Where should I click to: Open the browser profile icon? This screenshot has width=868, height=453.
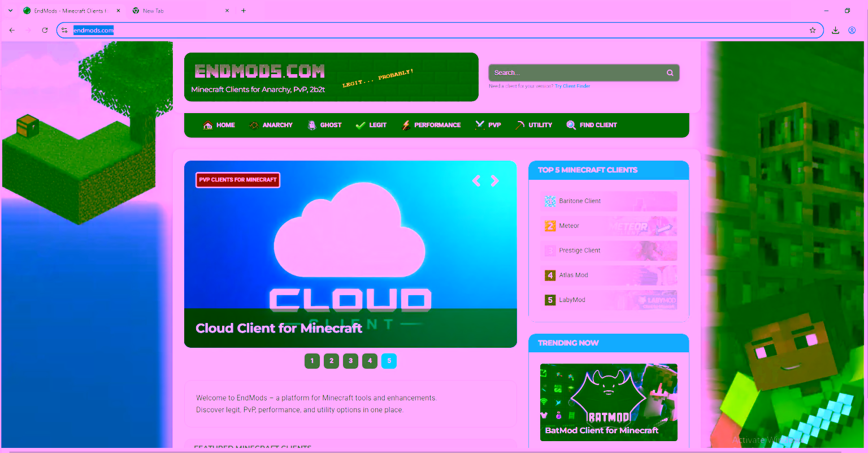[852, 31]
